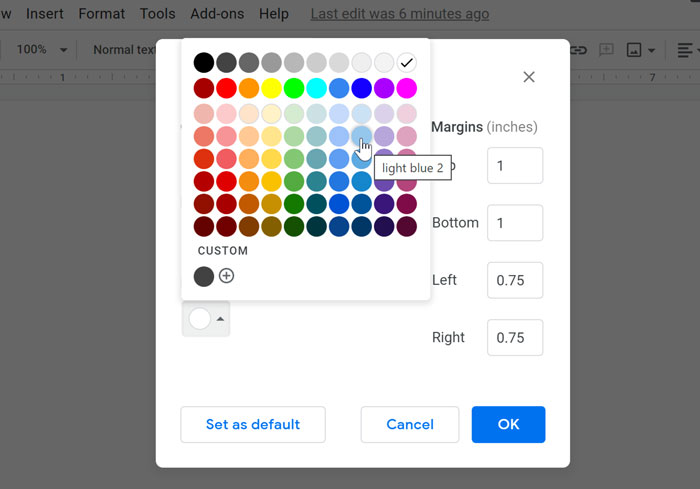Select the black color swatch
Image resolution: width=700 pixels, height=489 pixels.
[x=204, y=63]
